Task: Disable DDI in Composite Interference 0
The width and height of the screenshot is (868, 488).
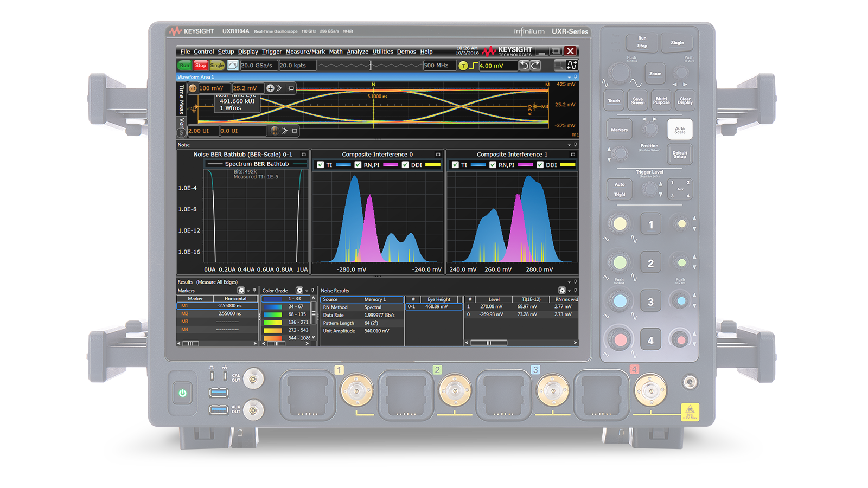Action: click(x=405, y=165)
